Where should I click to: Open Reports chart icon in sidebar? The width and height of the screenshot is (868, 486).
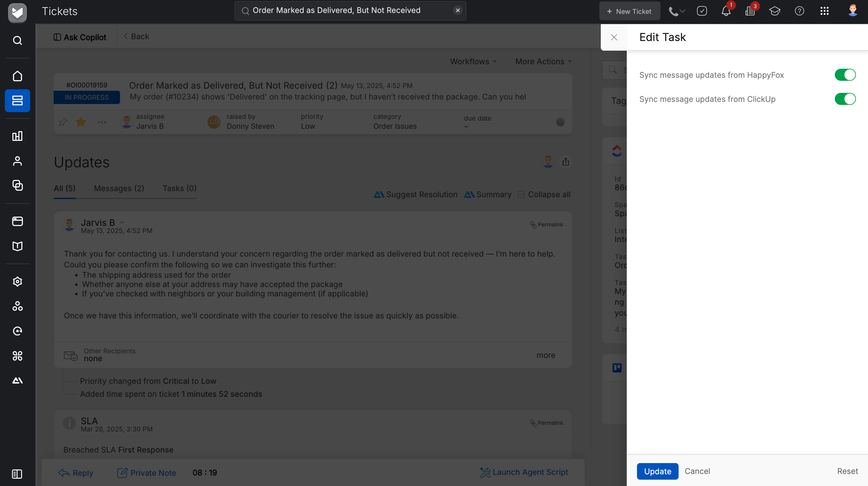click(x=17, y=136)
